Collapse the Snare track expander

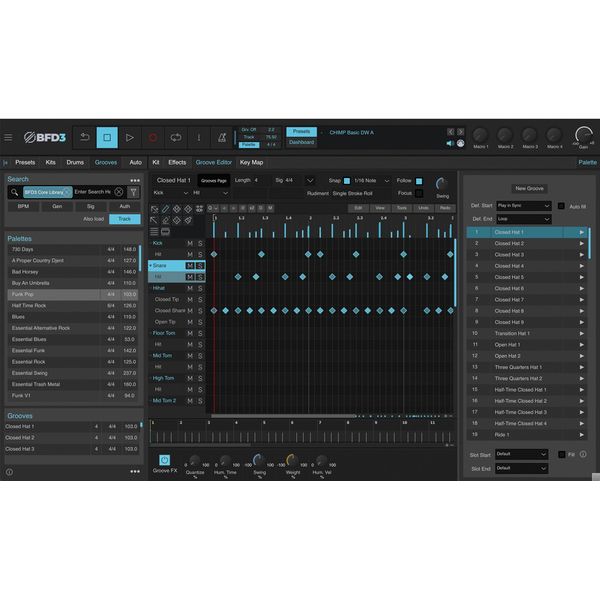(150, 266)
